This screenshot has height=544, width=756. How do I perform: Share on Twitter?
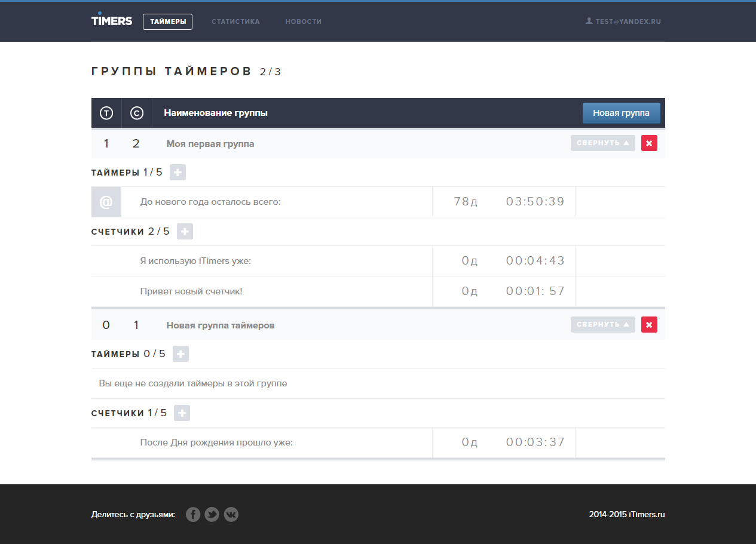(212, 514)
